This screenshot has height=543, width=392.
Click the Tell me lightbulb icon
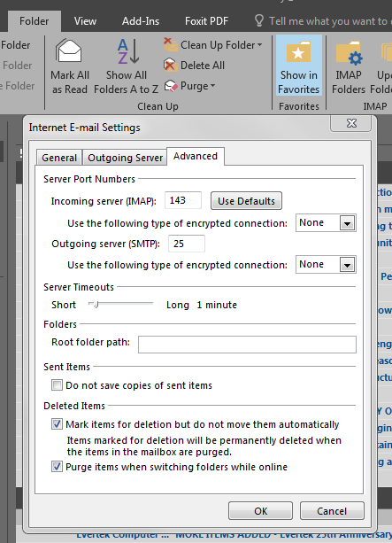259,20
